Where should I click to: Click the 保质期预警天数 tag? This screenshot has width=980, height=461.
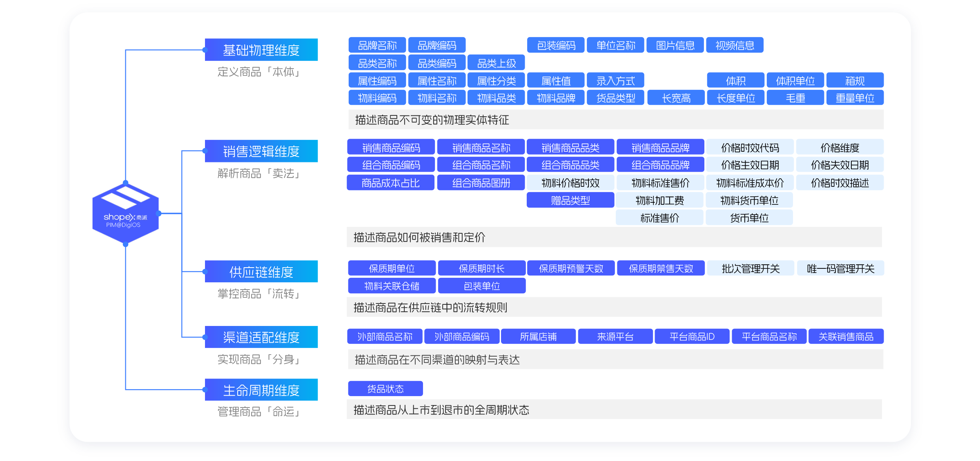click(571, 268)
